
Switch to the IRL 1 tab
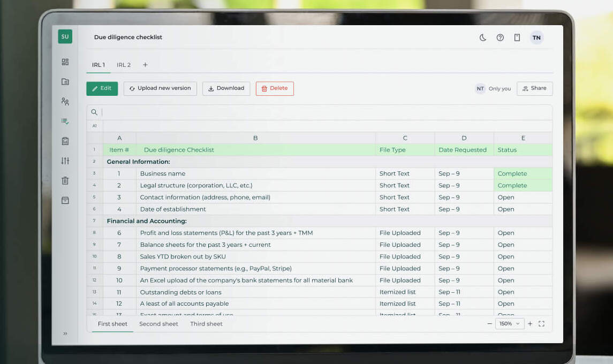[99, 65]
